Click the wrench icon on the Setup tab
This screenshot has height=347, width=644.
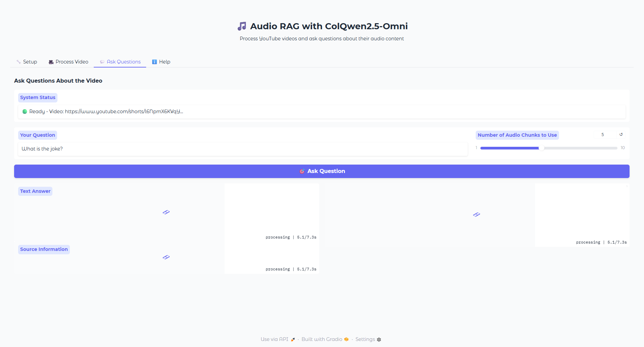point(18,61)
